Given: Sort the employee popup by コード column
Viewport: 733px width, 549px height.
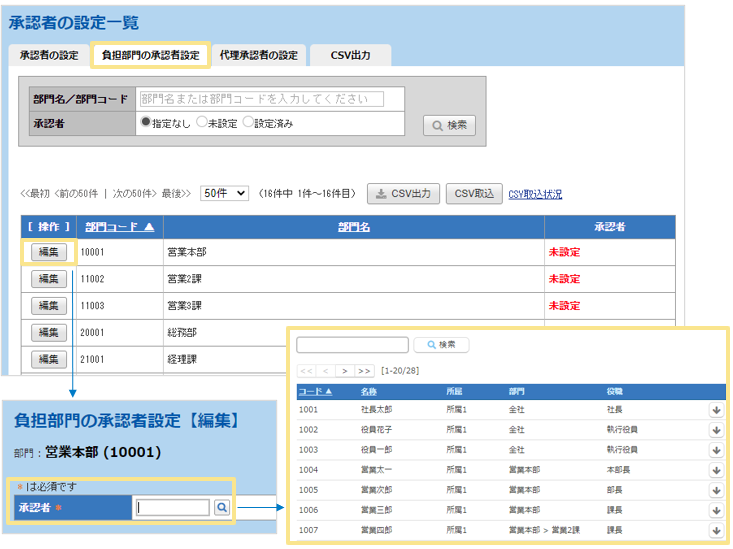Looking at the screenshot, I should 315,392.
